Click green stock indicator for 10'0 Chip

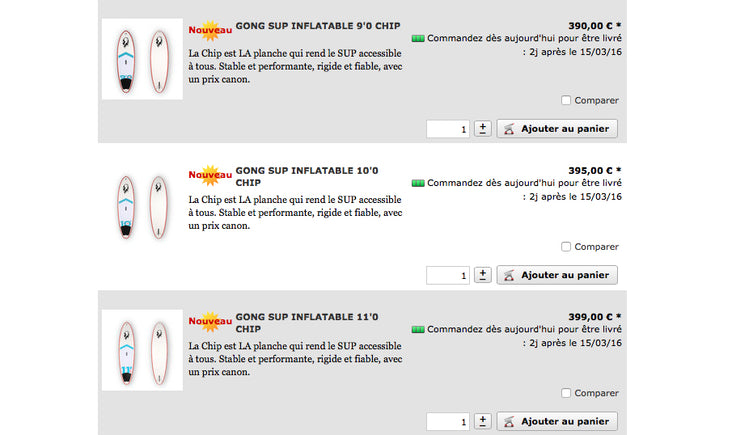coord(418,183)
